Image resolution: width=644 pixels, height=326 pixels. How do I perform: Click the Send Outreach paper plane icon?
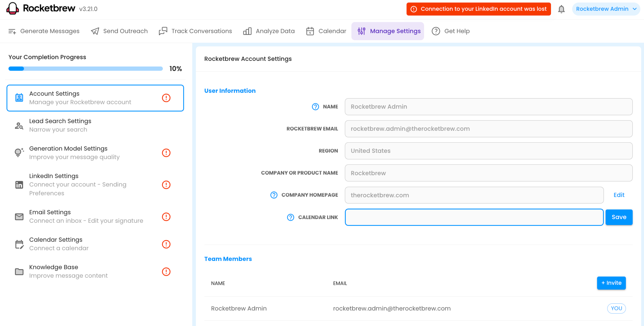click(95, 31)
